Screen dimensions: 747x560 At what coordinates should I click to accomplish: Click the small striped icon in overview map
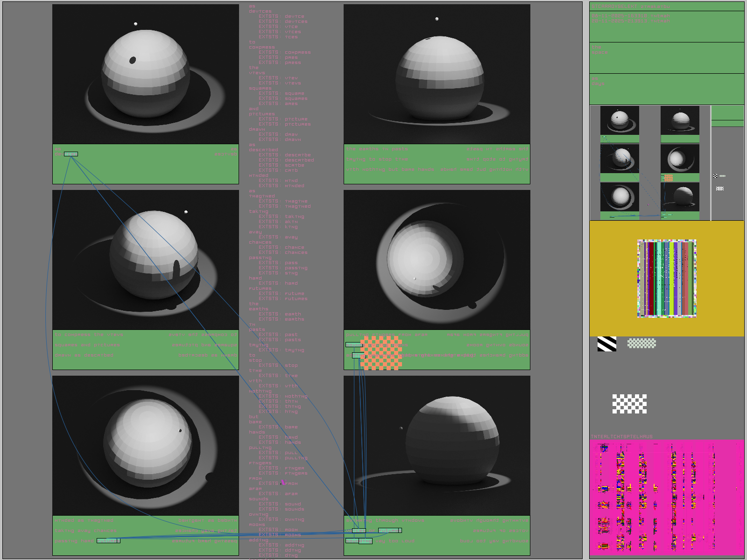[715, 176]
